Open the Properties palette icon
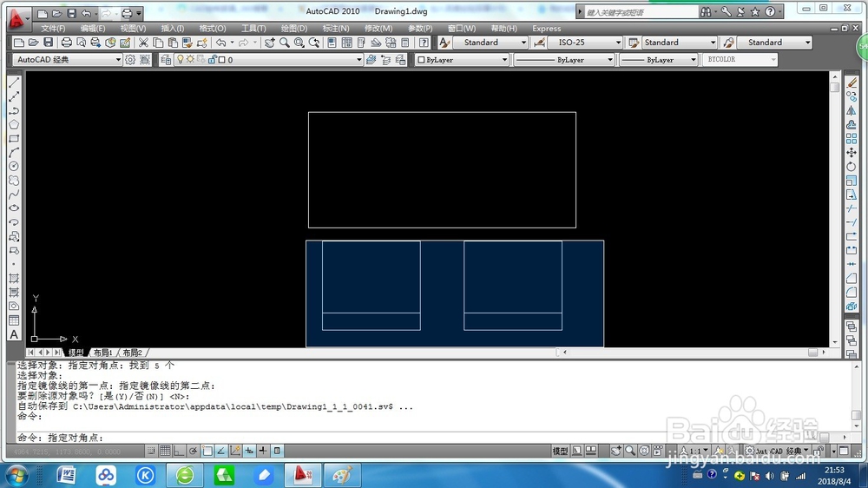 332,42
